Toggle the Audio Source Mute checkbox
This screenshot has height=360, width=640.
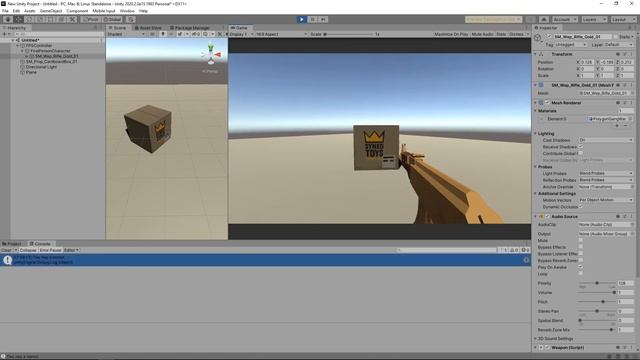click(x=580, y=240)
